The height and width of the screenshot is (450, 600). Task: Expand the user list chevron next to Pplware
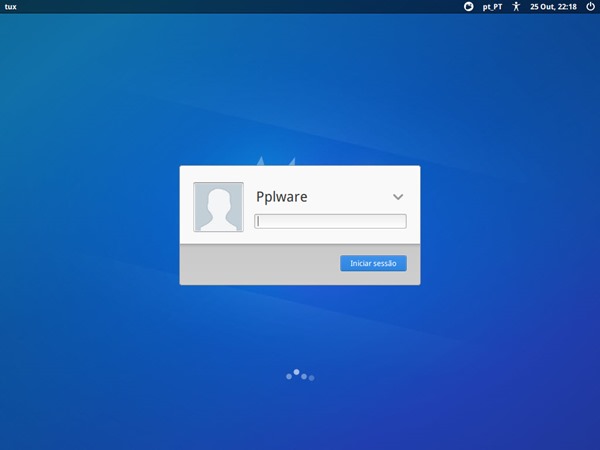pos(398,197)
